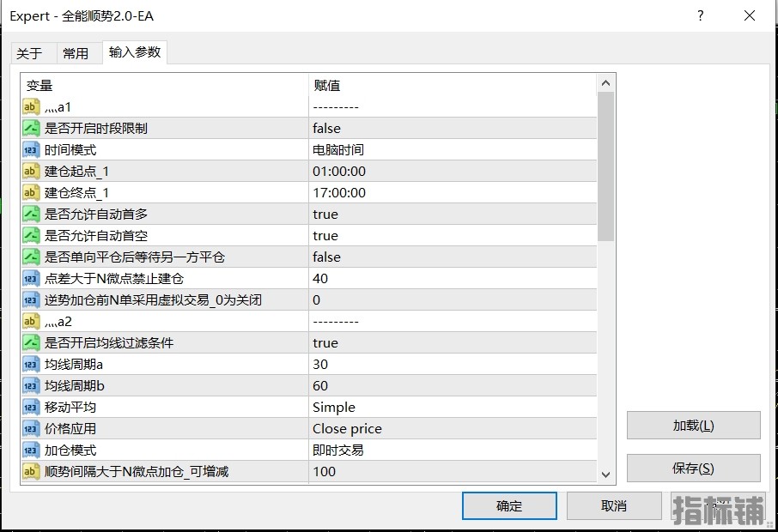Click the dashes value of ,,,,a2 row

click(336, 322)
